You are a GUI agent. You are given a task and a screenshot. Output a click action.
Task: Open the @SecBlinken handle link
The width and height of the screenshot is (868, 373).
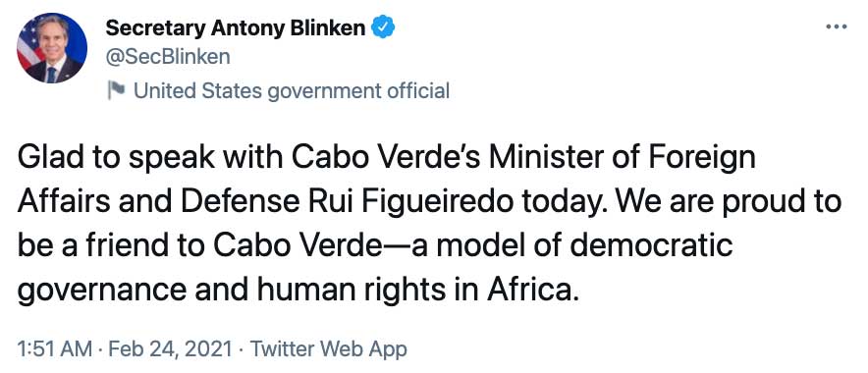click(x=168, y=57)
